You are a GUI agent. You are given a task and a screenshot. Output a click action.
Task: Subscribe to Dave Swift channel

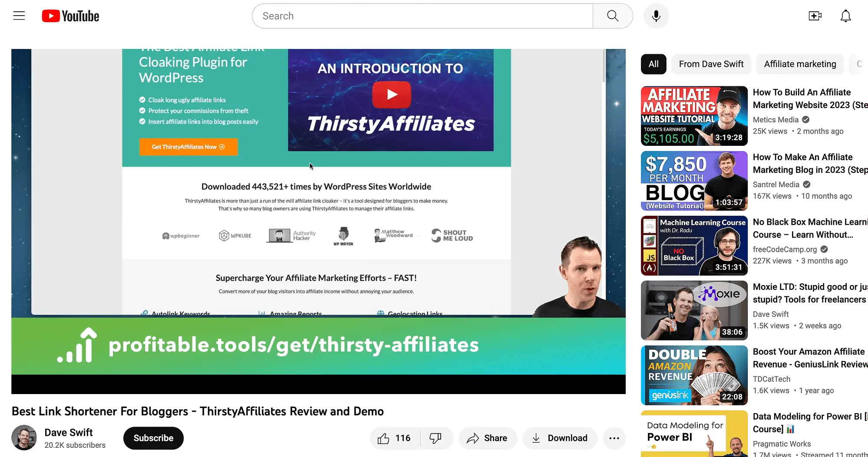pos(153,438)
